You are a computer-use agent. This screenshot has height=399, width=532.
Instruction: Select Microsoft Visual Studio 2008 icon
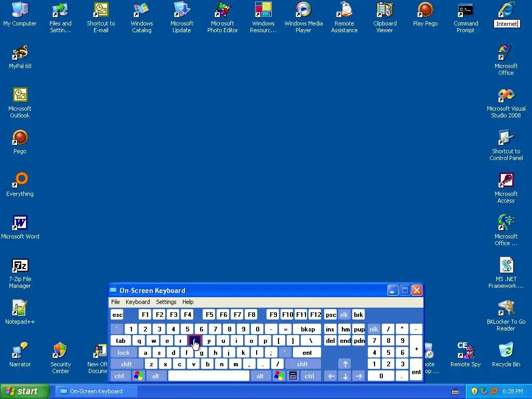[x=506, y=102]
